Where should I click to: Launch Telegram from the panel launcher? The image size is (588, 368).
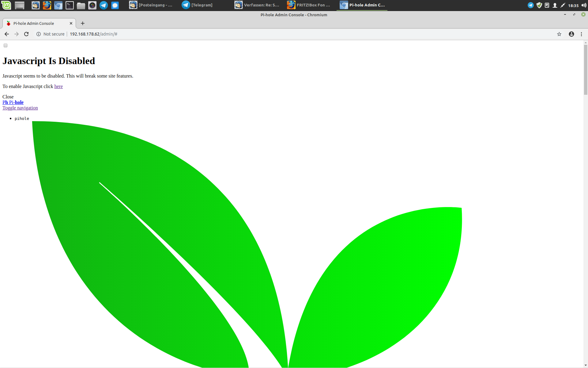pyautogui.click(x=104, y=5)
